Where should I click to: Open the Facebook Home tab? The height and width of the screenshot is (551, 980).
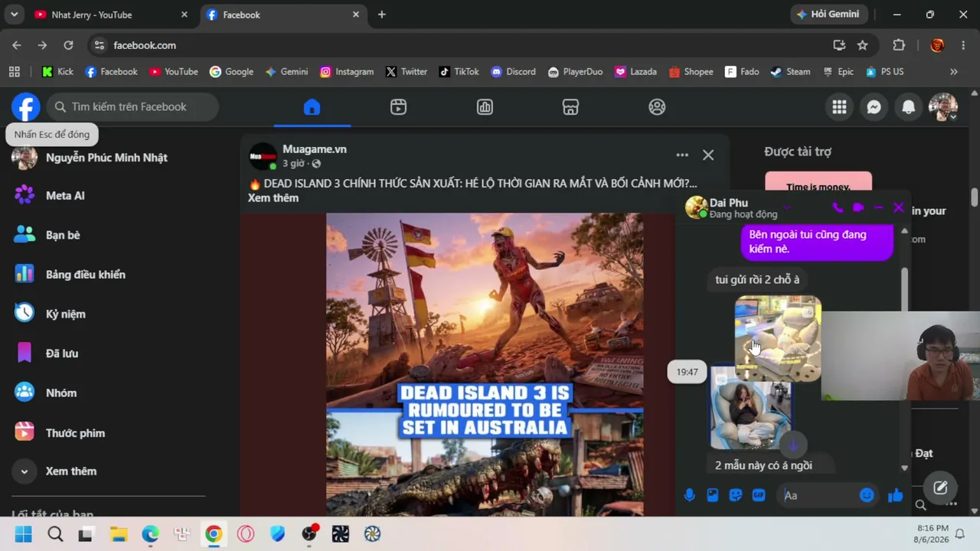(312, 107)
